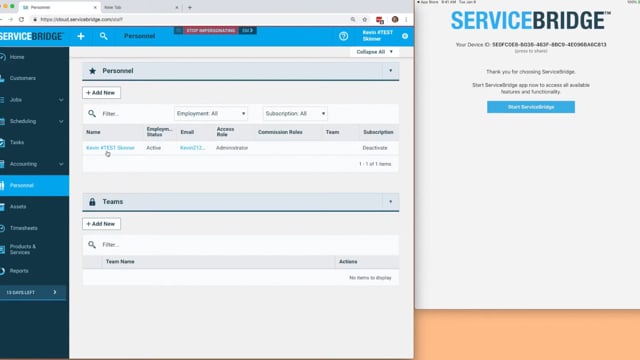Click the star icon beside Personnel heading
This screenshot has height=360, width=640.
point(92,71)
